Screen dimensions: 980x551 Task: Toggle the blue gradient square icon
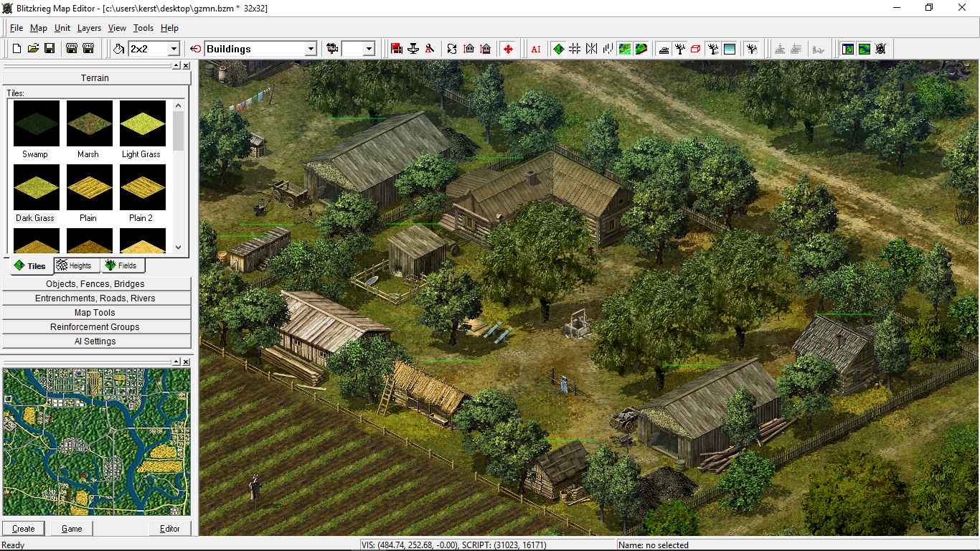730,49
